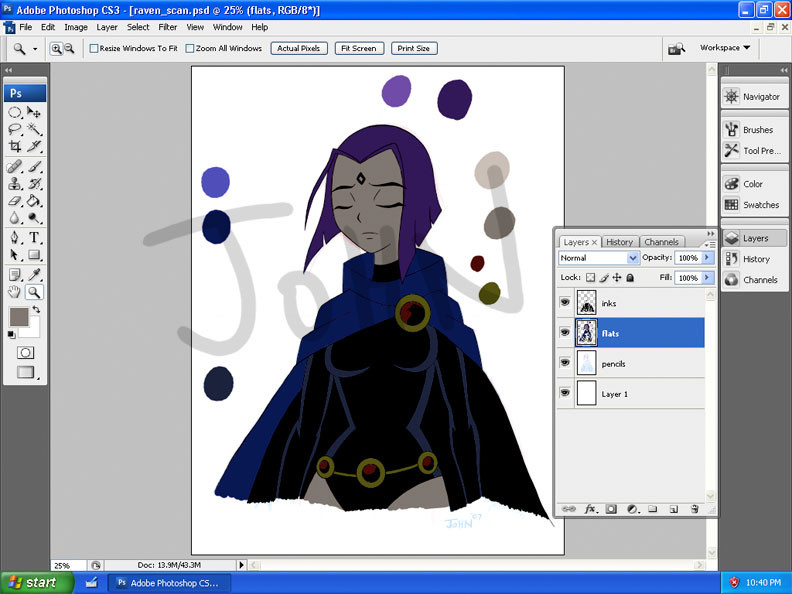The image size is (792, 594).
Task: Select the Path Selection tool
Action: [15, 255]
